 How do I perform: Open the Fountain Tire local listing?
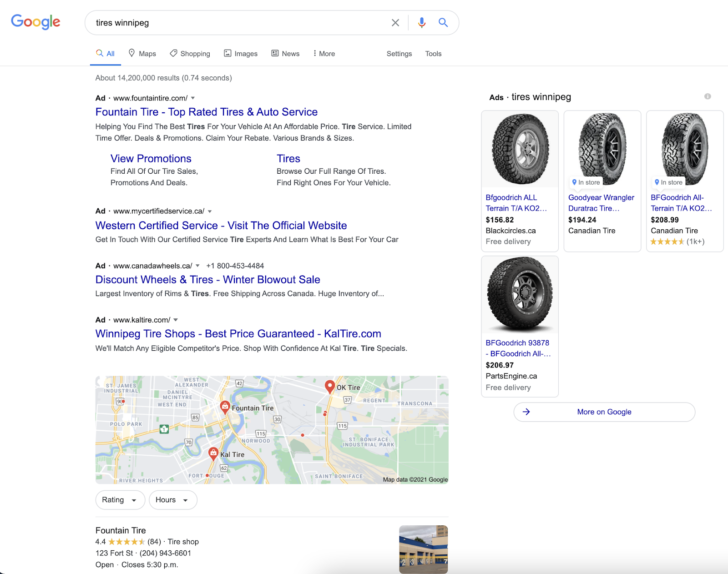(121, 530)
